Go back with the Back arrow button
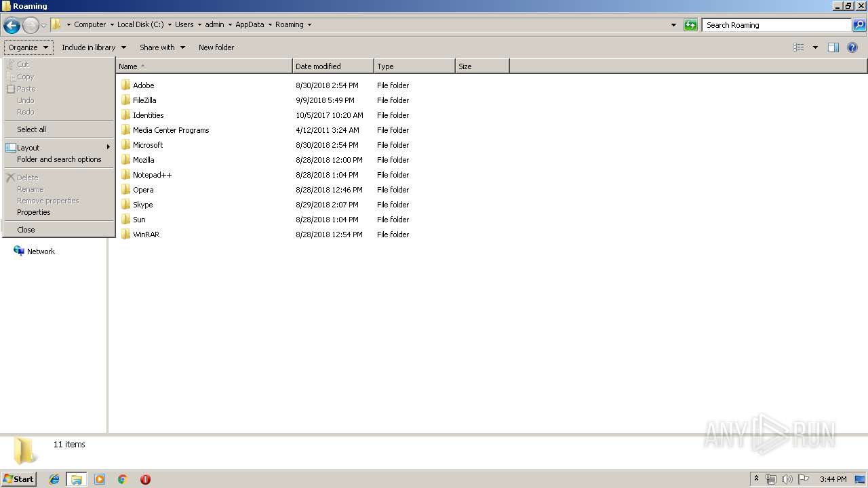 [12, 26]
